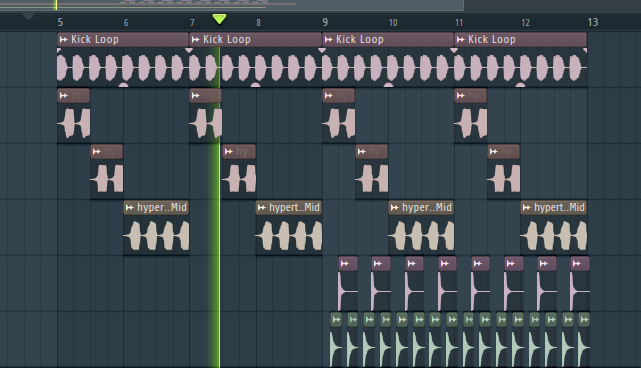Screen dimensions: 641x368
Task: Open menu of first purple one-shot clip after bar 9
Action: pos(345,264)
